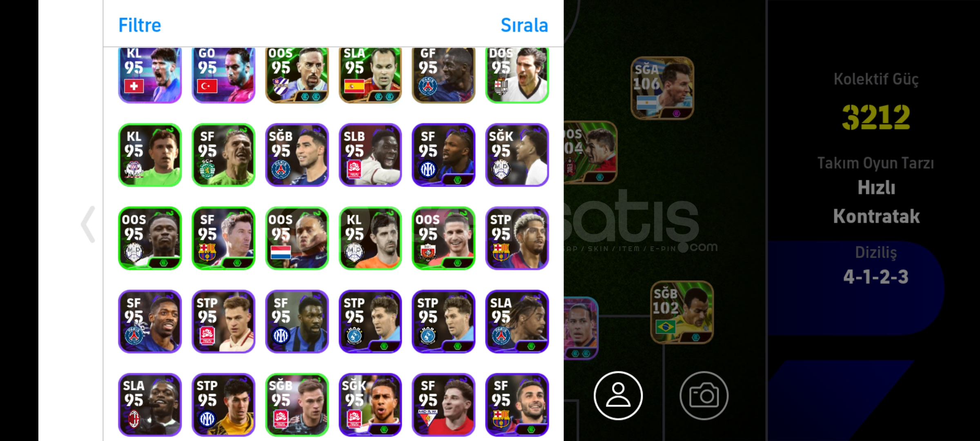Pick the SF 95 Sporting green card
Image resolution: width=980 pixels, height=441 pixels.
pyautogui.click(x=223, y=155)
